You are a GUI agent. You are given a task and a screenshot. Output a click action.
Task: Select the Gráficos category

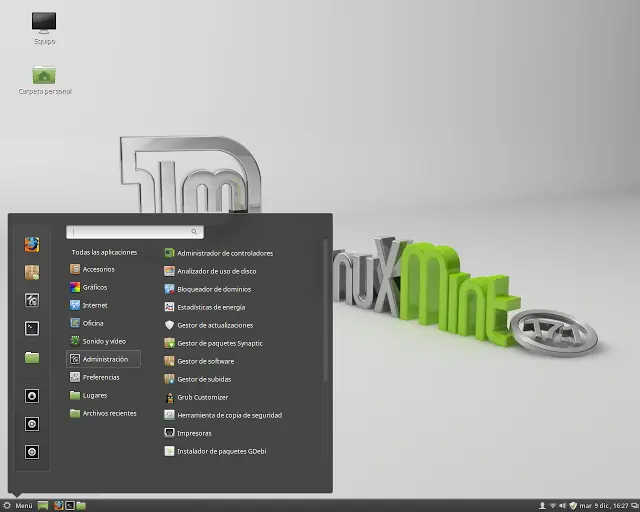click(89, 287)
